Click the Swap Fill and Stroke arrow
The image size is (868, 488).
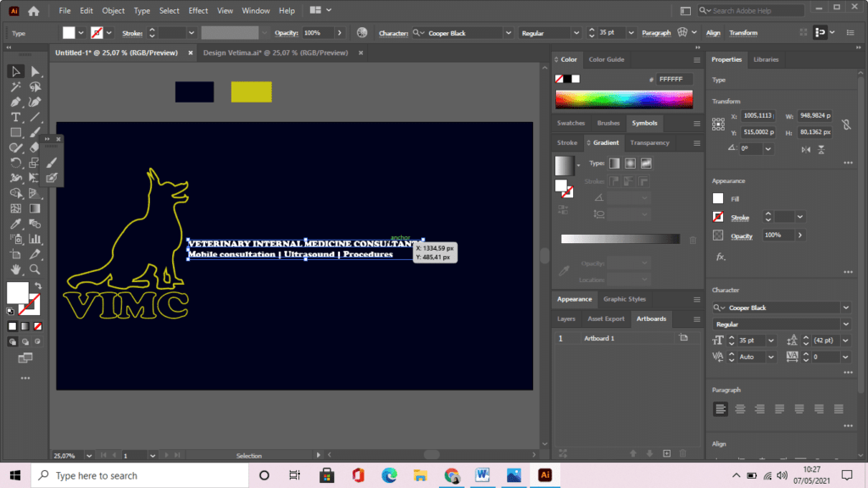(38, 286)
